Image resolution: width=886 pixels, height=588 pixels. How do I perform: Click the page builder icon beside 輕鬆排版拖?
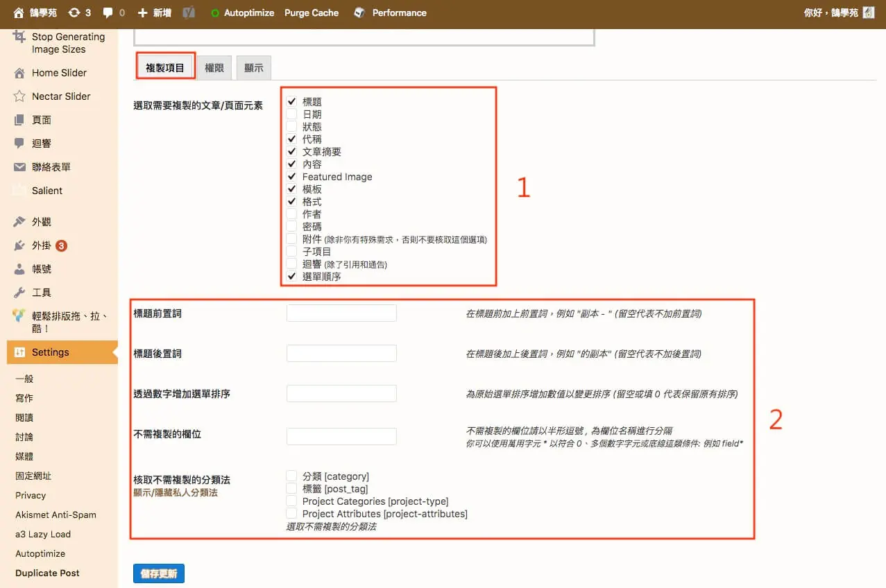tap(19, 316)
